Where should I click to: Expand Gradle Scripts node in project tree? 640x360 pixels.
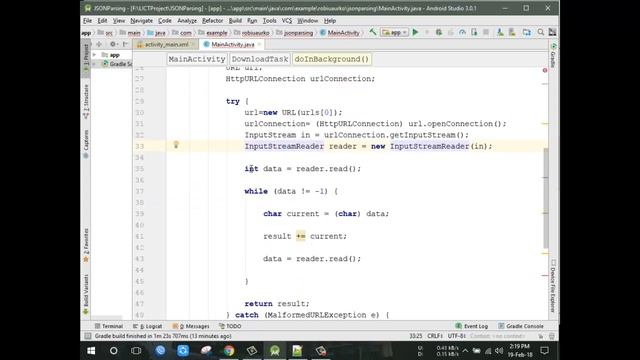(x=95, y=64)
